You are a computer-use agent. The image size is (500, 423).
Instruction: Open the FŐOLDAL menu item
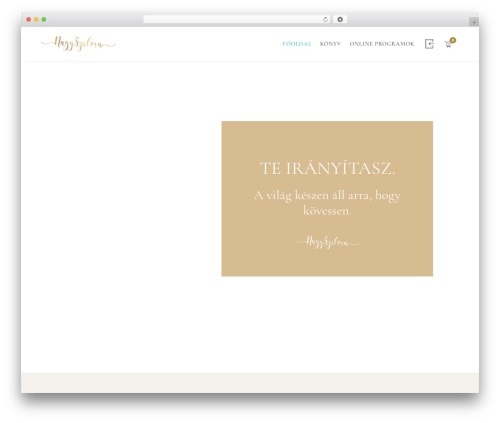tap(297, 44)
